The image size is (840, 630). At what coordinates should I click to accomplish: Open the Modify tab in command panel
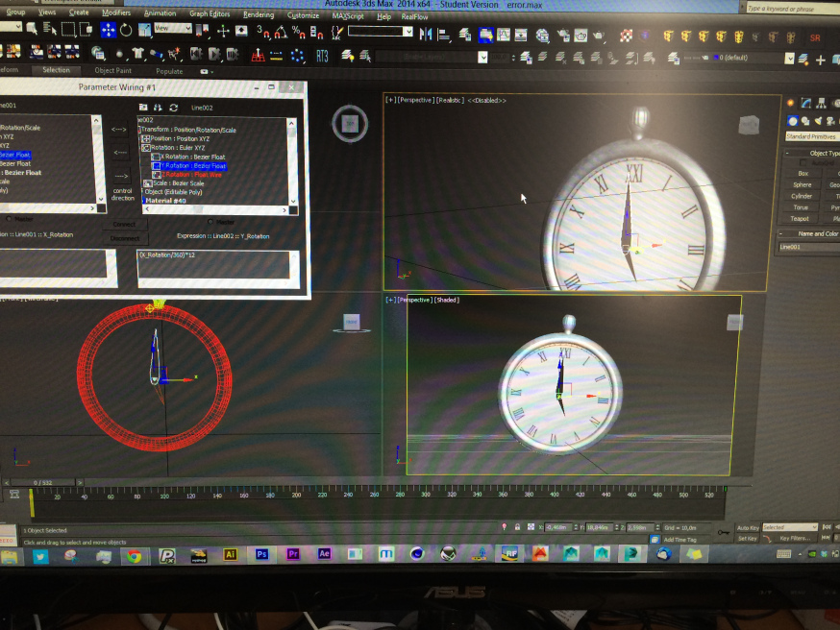(806, 103)
